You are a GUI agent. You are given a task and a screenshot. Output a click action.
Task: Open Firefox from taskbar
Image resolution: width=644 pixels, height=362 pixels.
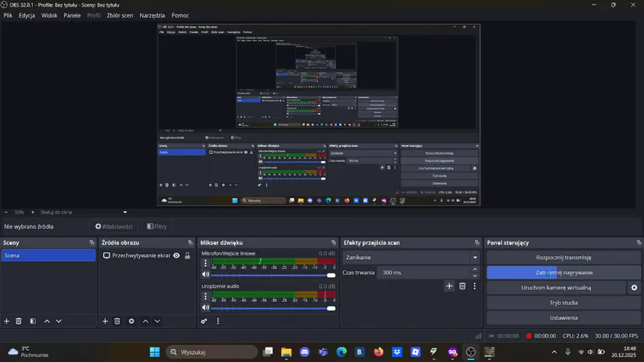point(379,352)
